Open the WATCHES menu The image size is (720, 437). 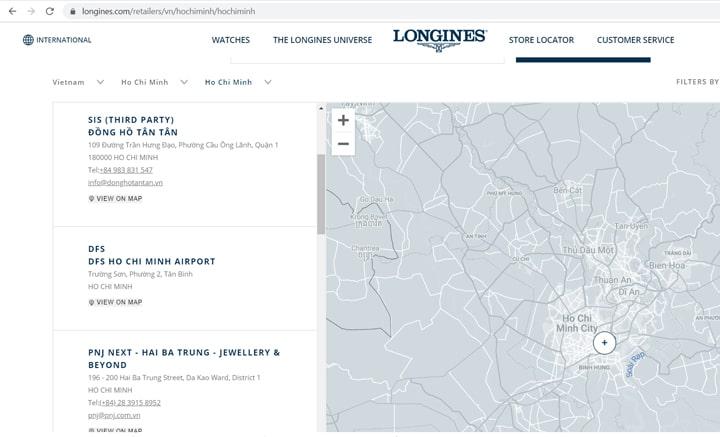[231, 40]
